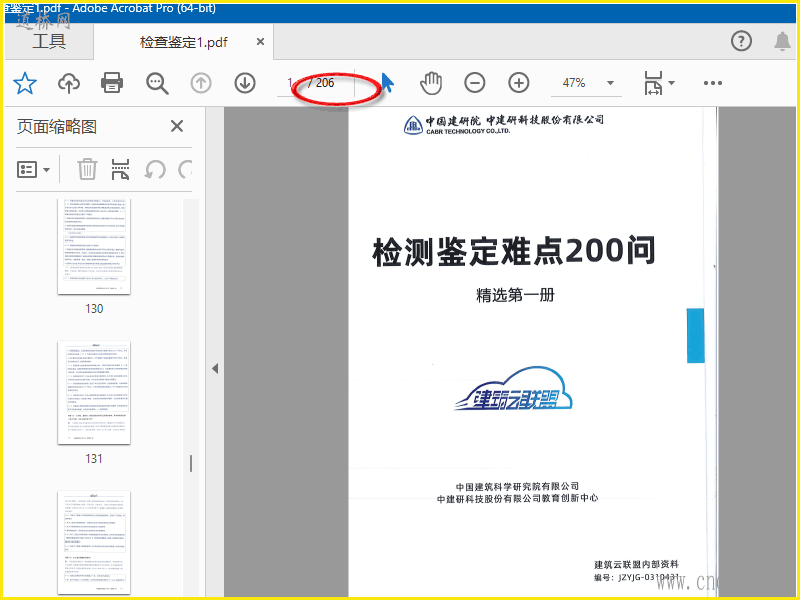
Task: Rotate page counterclockwise
Action: pyautogui.click(x=155, y=169)
